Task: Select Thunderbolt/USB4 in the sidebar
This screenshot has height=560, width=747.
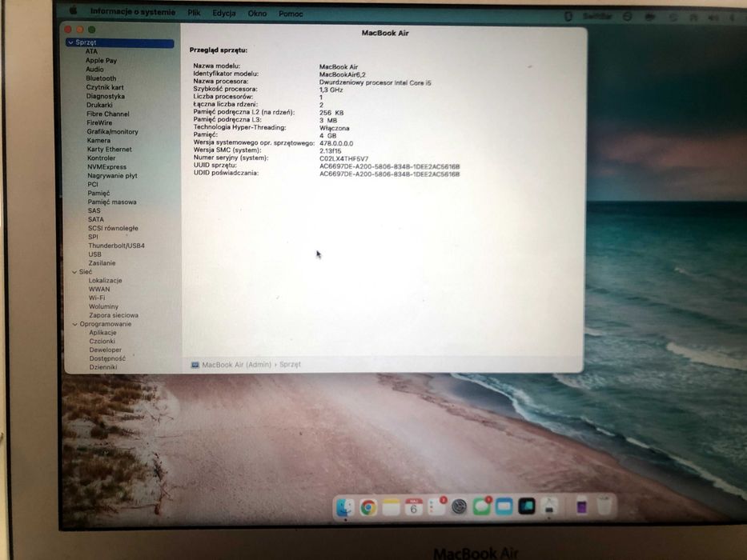Action: pyautogui.click(x=116, y=246)
